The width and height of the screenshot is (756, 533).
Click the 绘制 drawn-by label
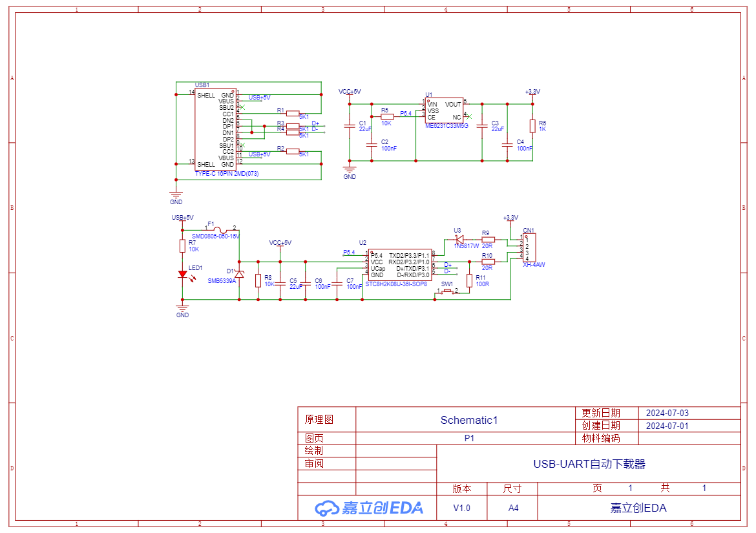click(x=314, y=450)
